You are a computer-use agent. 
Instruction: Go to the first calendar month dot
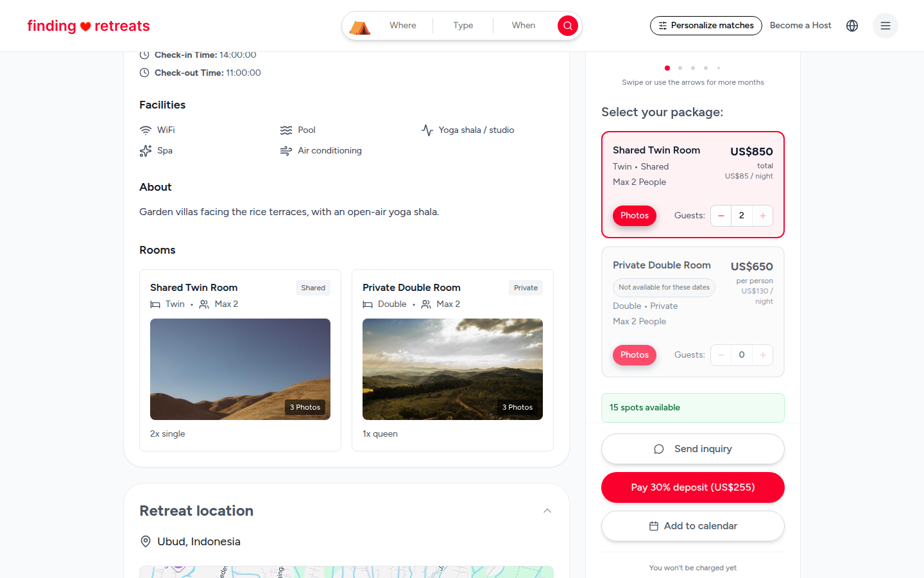(667, 68)
